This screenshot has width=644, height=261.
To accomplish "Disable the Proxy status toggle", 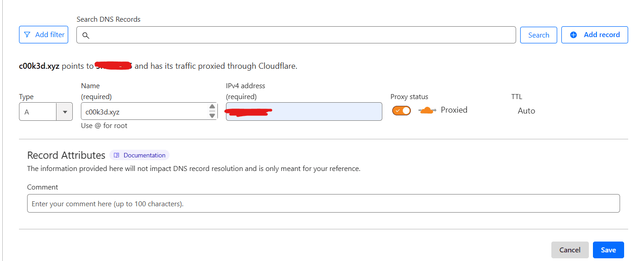I will point(401,111).
